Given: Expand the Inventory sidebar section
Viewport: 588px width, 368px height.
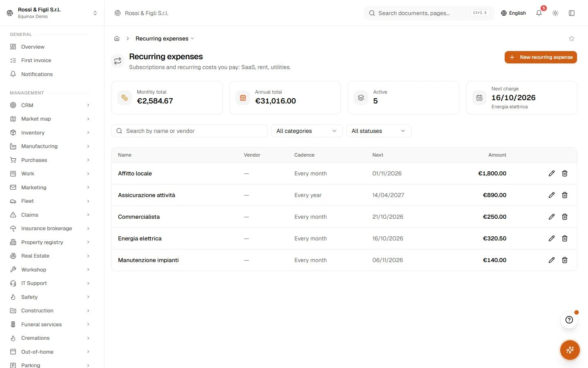Looking at the screenshot, I should point(50,132).
